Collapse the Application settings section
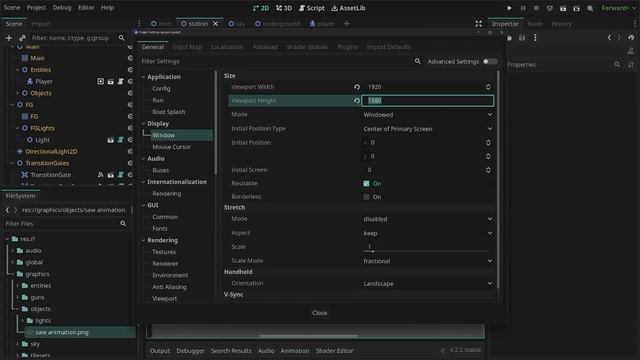This screenshot has height=360, width=640. pos(143,77)
